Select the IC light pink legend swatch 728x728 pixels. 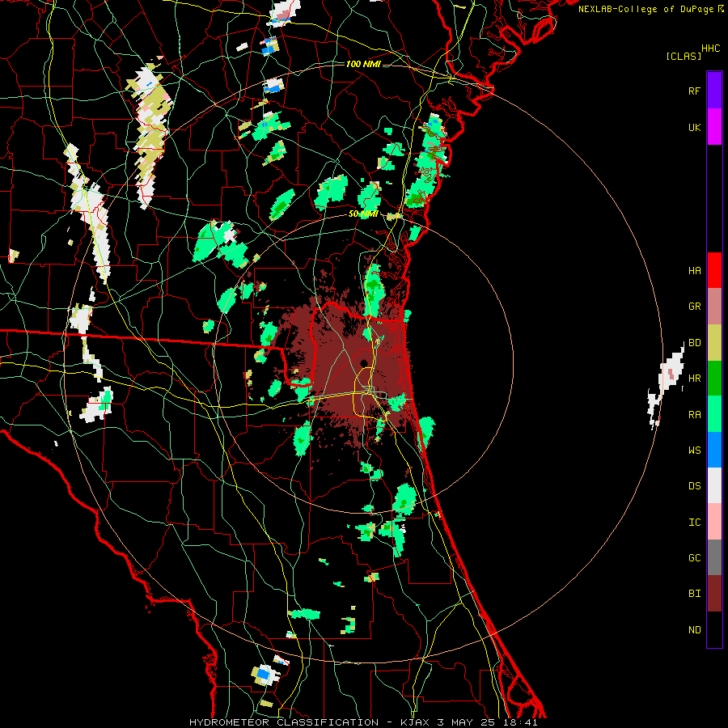point(714,522)
